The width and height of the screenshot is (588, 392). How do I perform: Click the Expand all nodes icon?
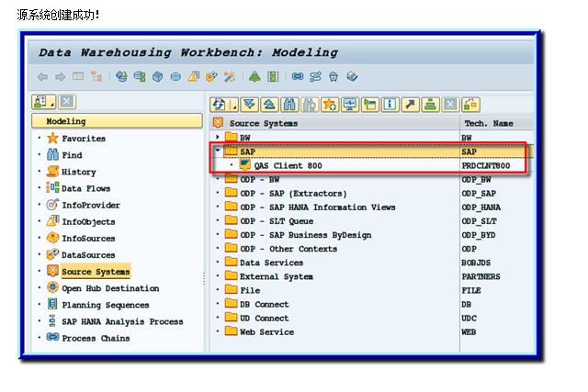pos(249,105)
